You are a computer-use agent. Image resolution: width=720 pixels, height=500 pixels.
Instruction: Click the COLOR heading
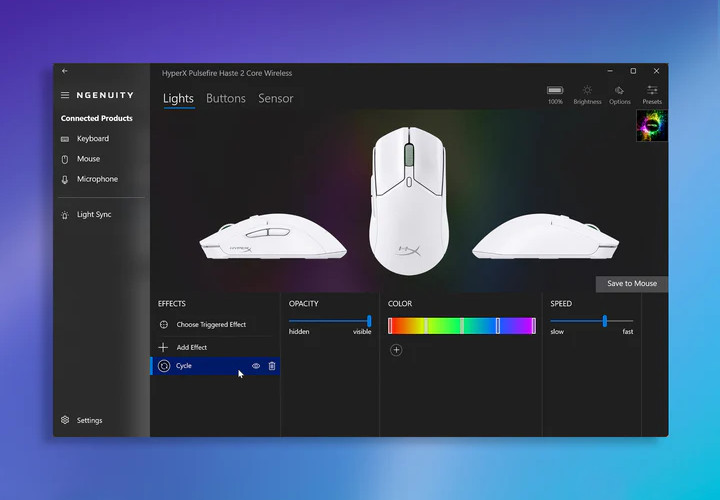tap(400, 303)
